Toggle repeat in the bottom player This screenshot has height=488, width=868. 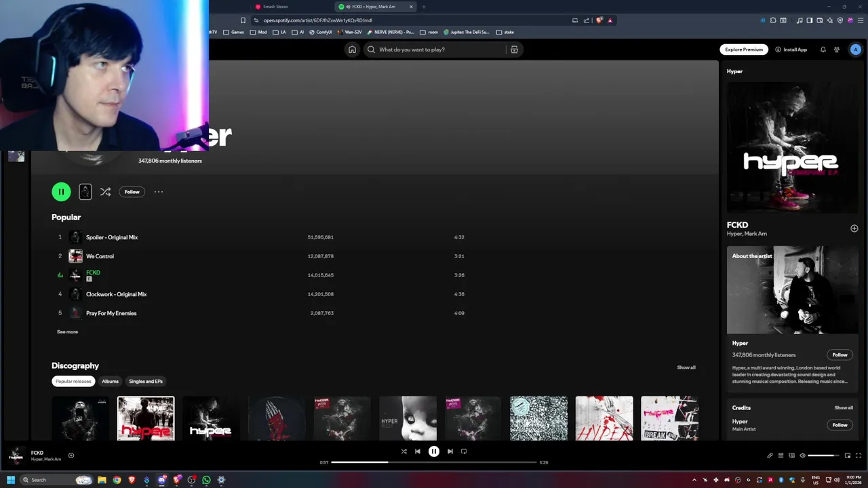(464, 451)
